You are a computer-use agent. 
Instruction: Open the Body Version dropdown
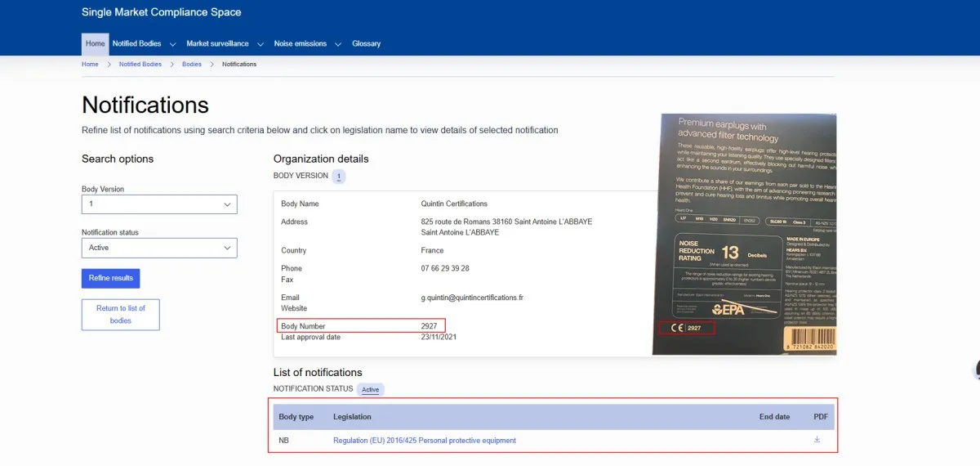[159, 204]
